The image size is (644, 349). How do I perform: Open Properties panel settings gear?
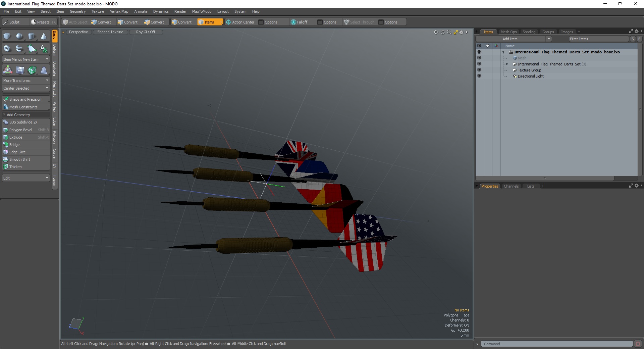[636, 186]
